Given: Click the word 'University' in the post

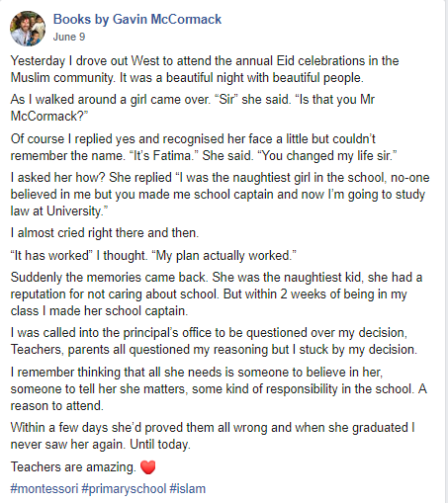Looking at the screenshot, I should pos(73,211).
